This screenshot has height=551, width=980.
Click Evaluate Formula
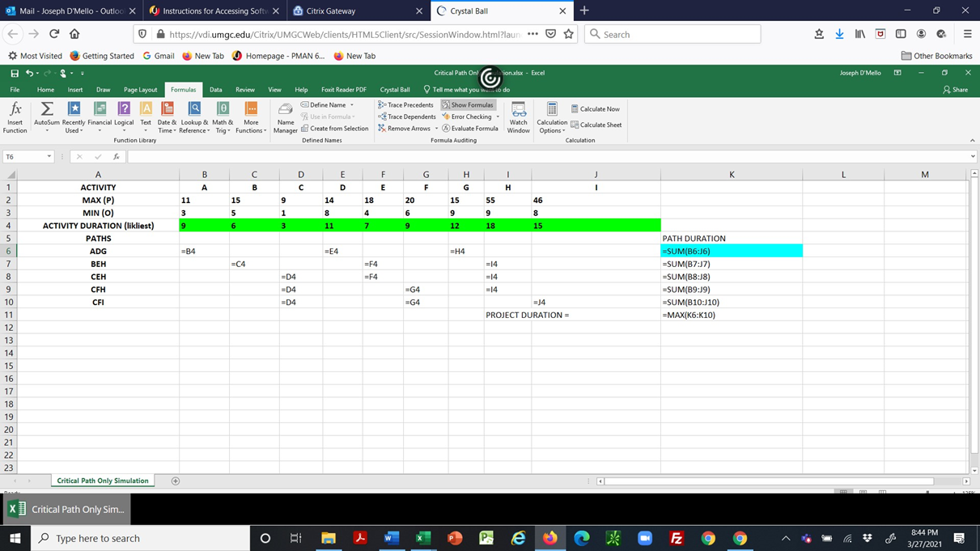point(470,129)
